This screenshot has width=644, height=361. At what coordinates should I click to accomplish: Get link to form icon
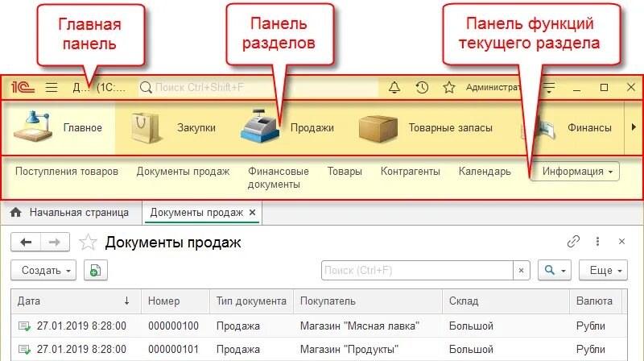pyautogui.click(x=573, y=242)
